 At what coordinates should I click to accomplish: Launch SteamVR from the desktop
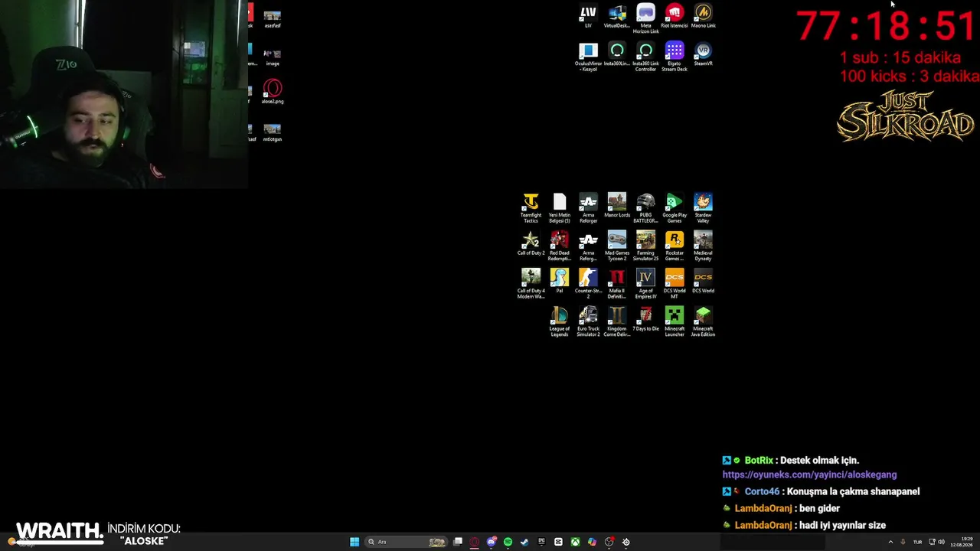(703, 54)
